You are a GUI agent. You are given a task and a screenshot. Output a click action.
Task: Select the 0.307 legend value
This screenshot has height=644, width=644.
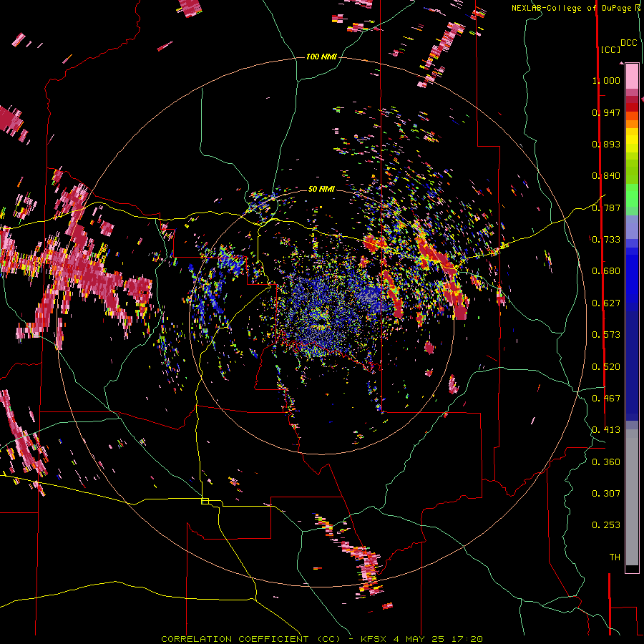pyautogui.click(x=606, y=494)
